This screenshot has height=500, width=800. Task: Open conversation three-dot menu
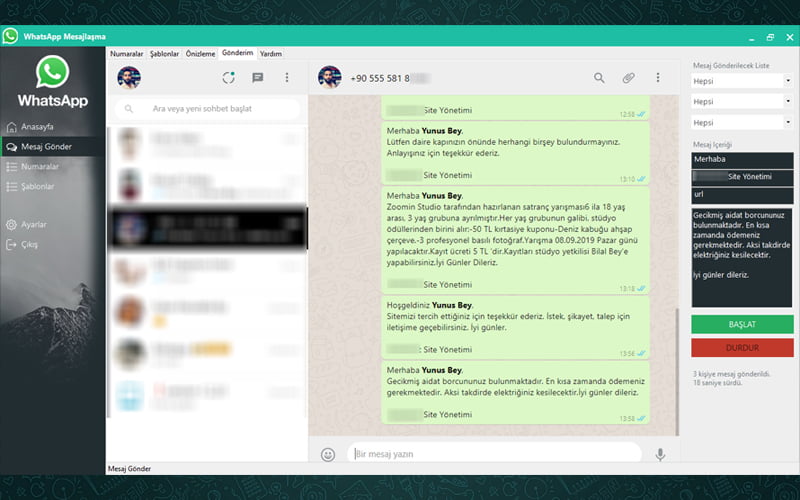click(x=658, y=78)
